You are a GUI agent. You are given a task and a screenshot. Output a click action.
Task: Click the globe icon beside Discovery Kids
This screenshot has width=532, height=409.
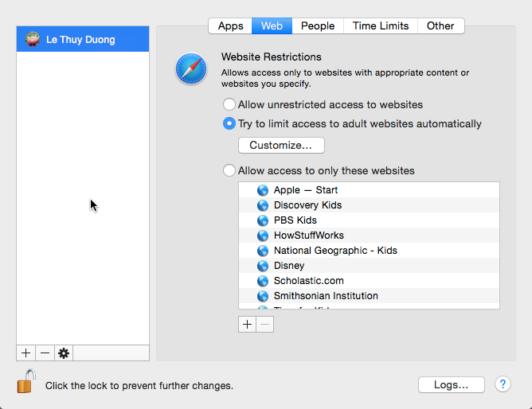[x=263, y=205]
